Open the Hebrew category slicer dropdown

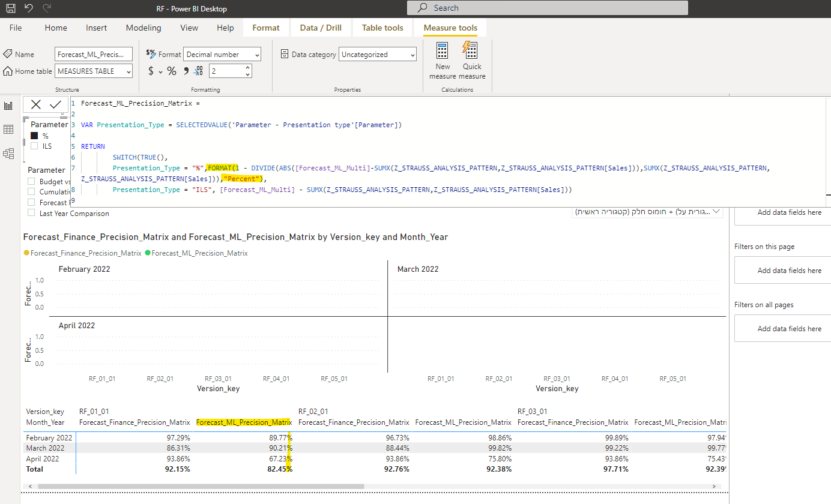716,212
